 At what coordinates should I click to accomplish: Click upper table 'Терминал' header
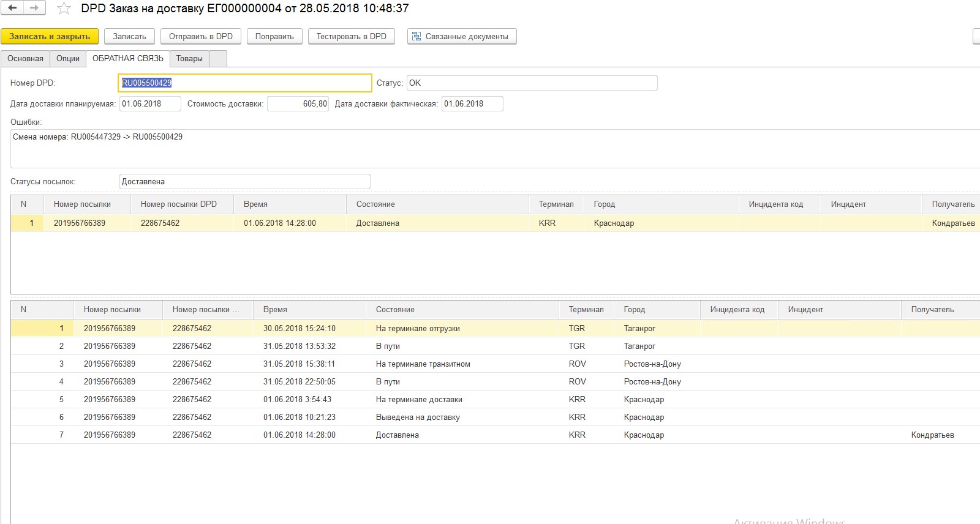tap(556, 204)
